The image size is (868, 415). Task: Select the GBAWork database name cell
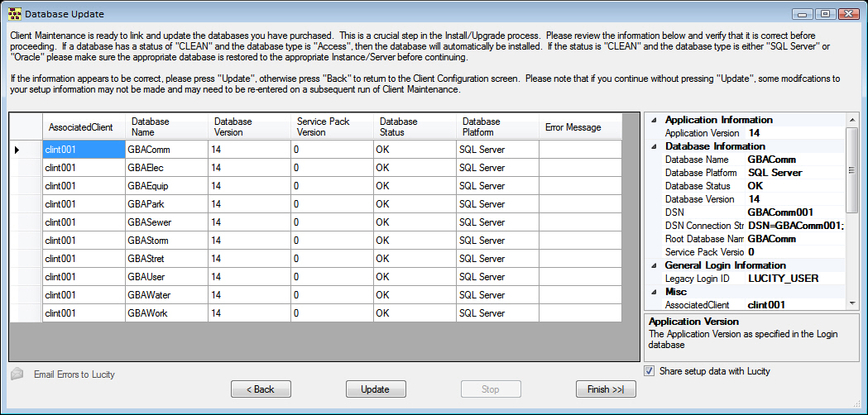166,313
